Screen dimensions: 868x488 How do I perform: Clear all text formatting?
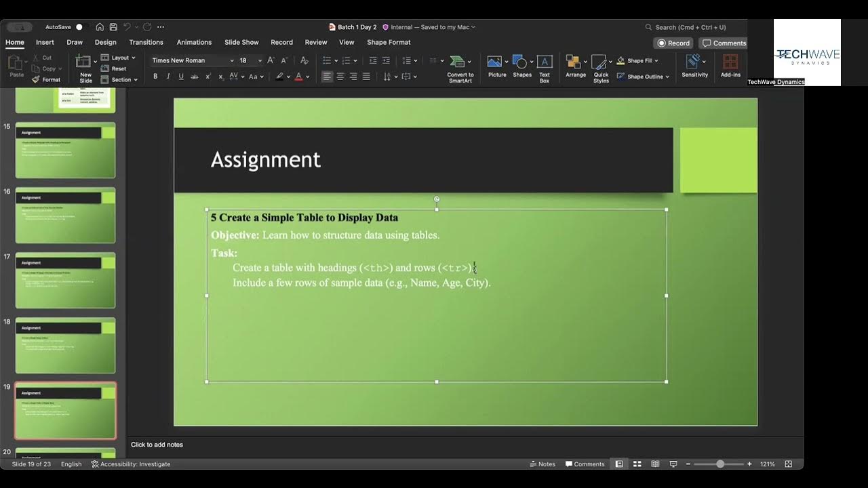306,60
